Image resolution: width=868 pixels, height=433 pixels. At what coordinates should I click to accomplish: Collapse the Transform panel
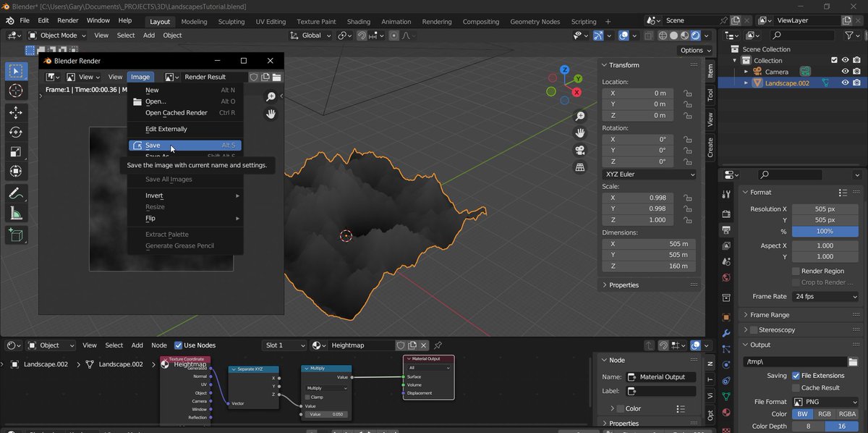[x=624, y=65]
